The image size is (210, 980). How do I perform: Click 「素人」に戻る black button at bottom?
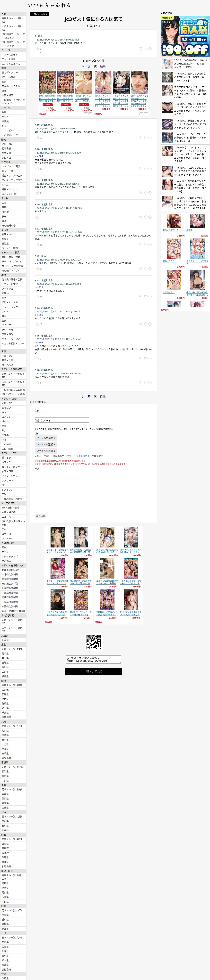point(93,671)
